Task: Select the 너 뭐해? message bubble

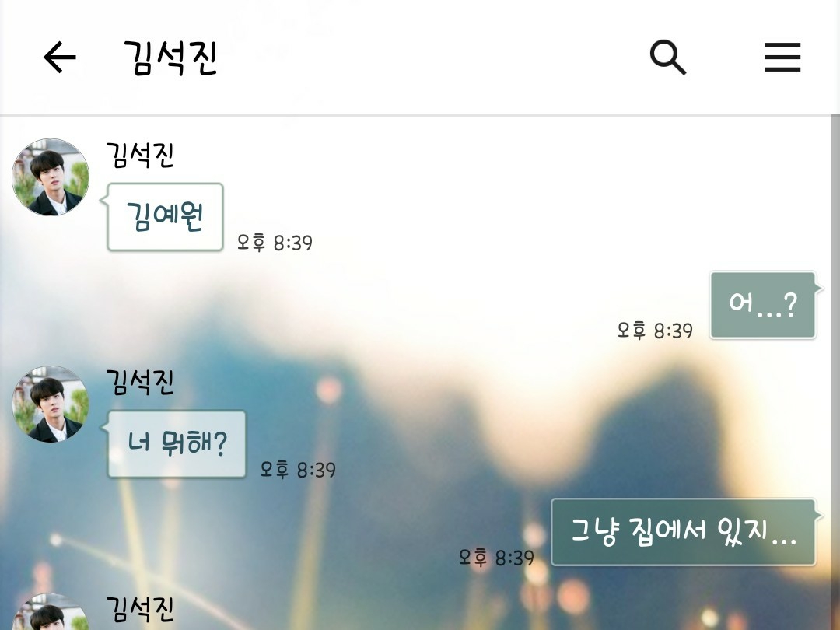Action: (x=177, y=444)
